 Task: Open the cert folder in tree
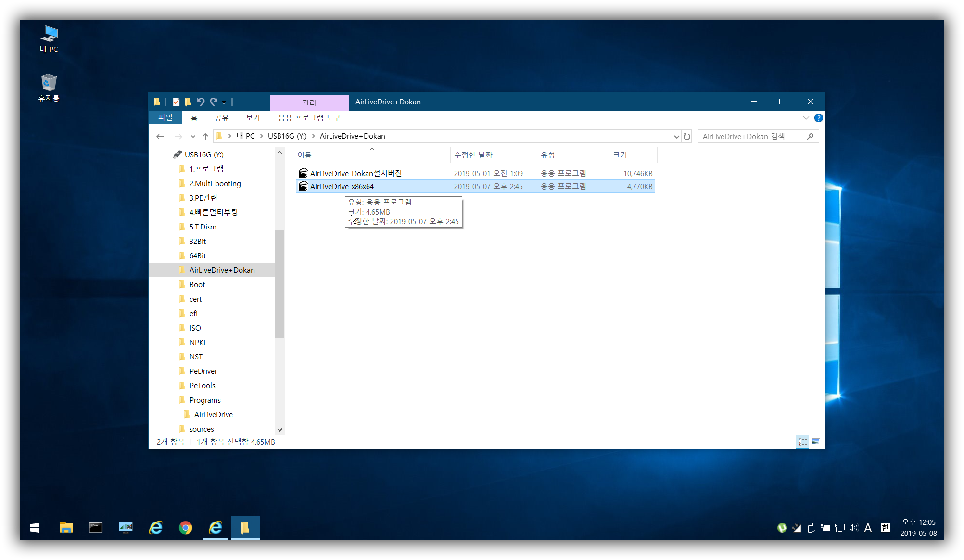(195, 299)
